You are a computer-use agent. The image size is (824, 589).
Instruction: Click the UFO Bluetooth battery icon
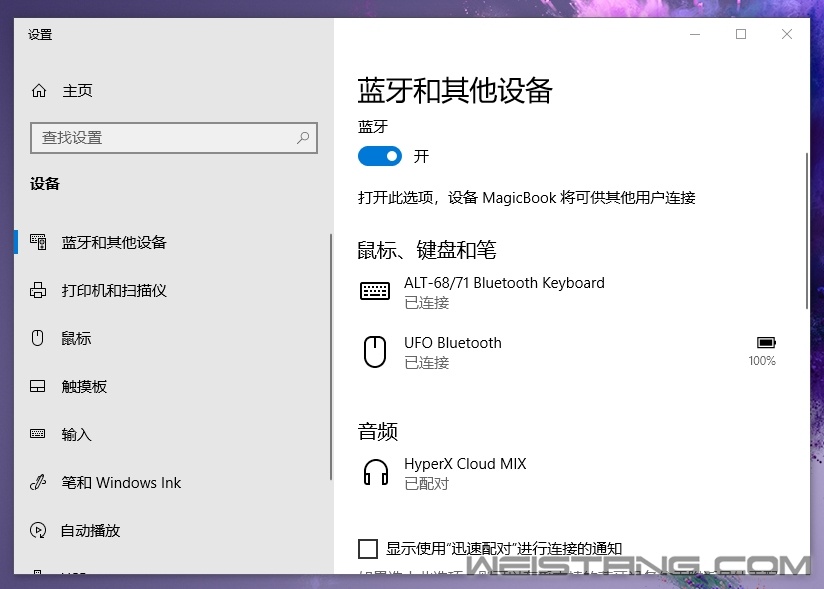[766, 343]
